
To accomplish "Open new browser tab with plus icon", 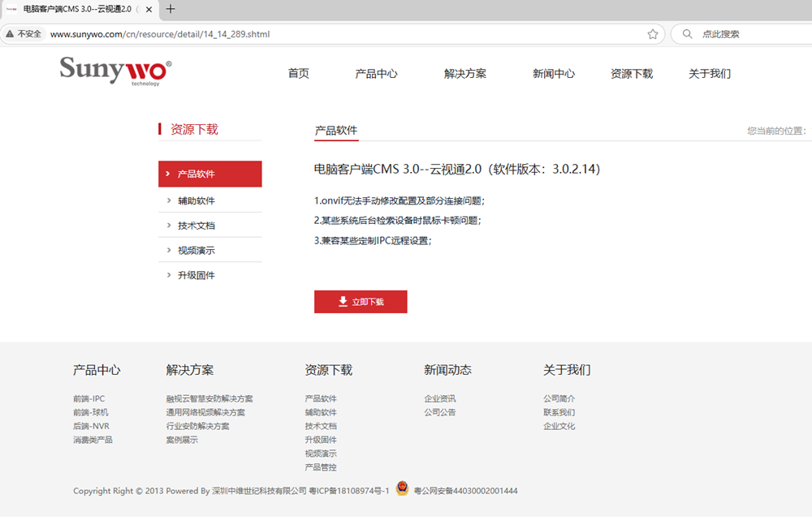I will pyautogui.click(x=171, y=9).
